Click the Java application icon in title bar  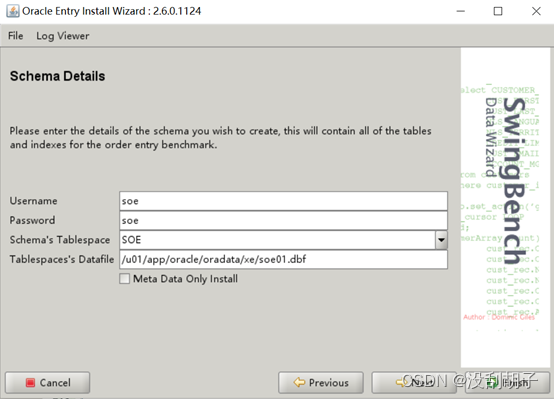(x=13, y=11)
